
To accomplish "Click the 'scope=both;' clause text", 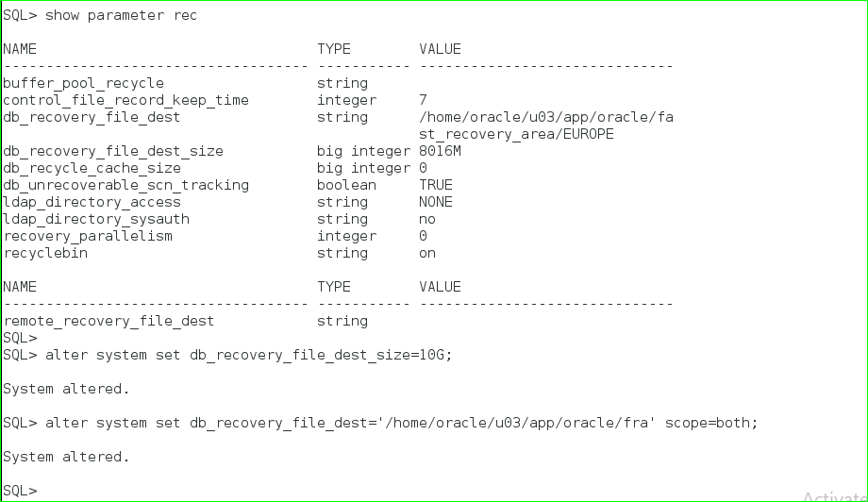I will click(711, 423).
